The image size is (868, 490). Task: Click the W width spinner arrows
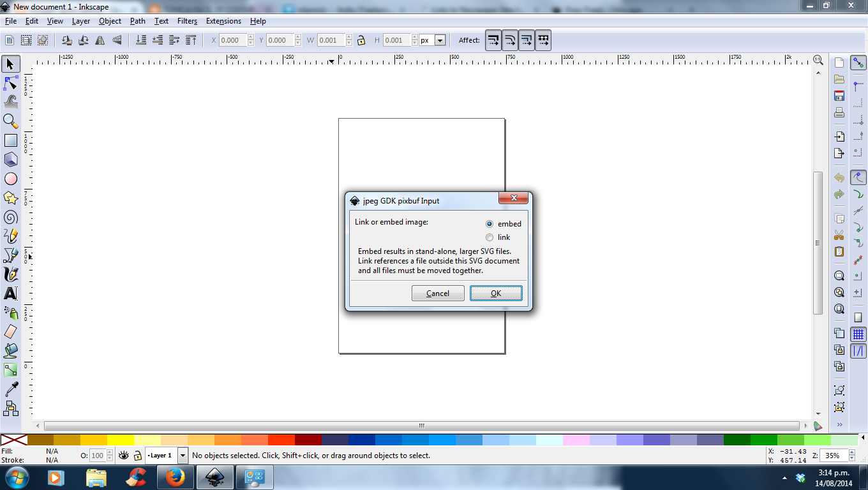[349, 40]
